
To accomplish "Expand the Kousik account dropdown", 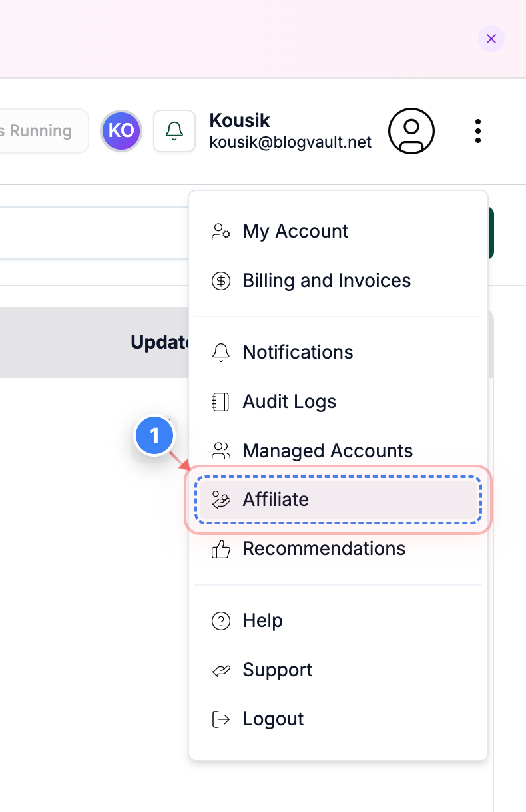I will 290,131.
